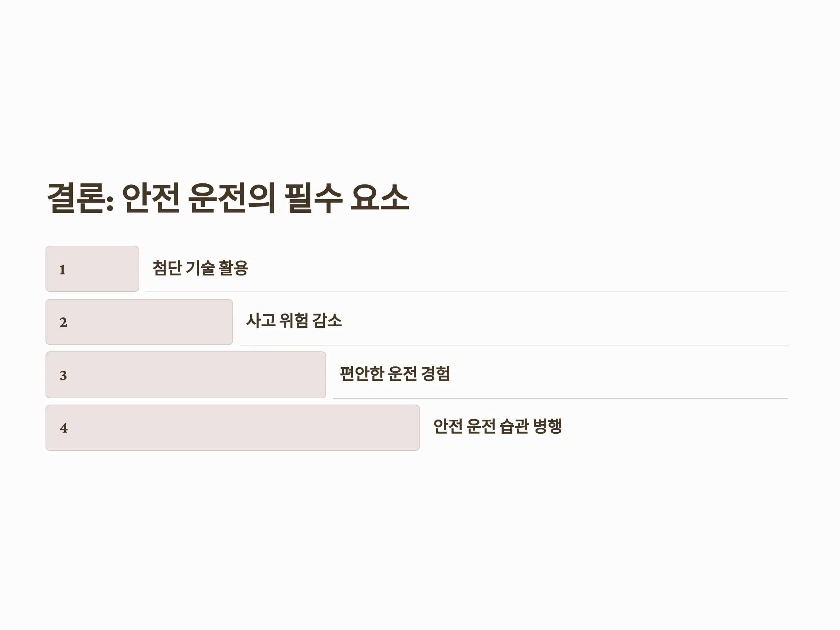Click the word 병행 in the last label
The image size is (840, 630).
tap(547, 426)
